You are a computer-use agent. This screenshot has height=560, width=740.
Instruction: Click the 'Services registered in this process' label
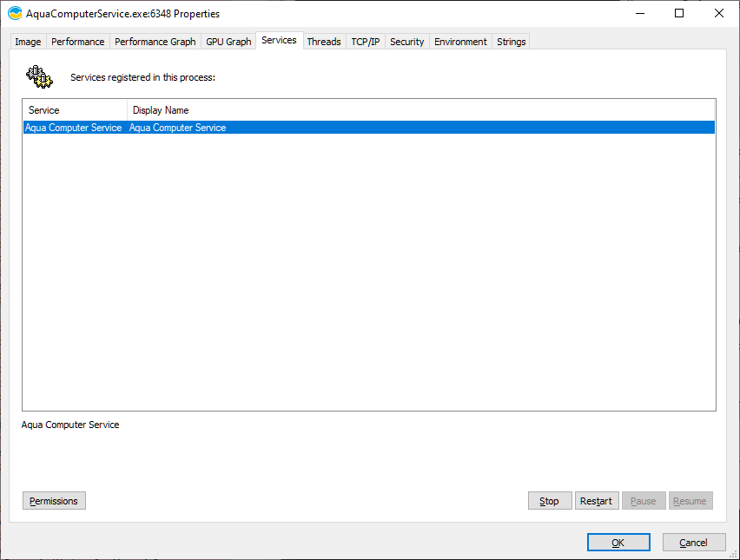pos(142,77)
